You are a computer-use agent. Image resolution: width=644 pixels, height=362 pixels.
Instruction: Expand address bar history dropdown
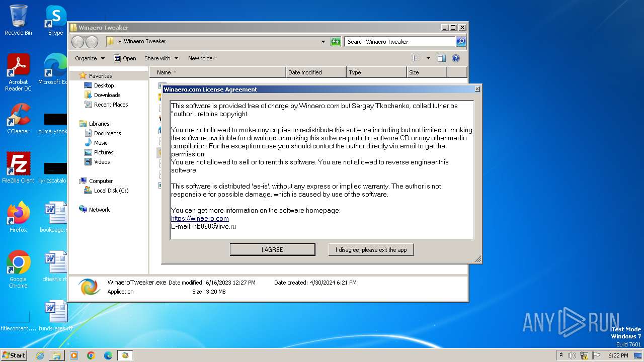coord(323,42)
